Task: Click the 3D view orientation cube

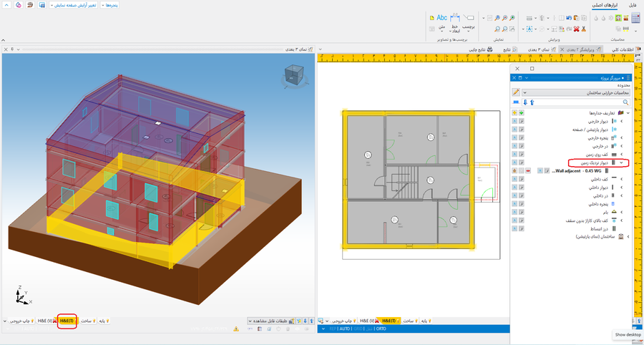Action: coord(294,74)
